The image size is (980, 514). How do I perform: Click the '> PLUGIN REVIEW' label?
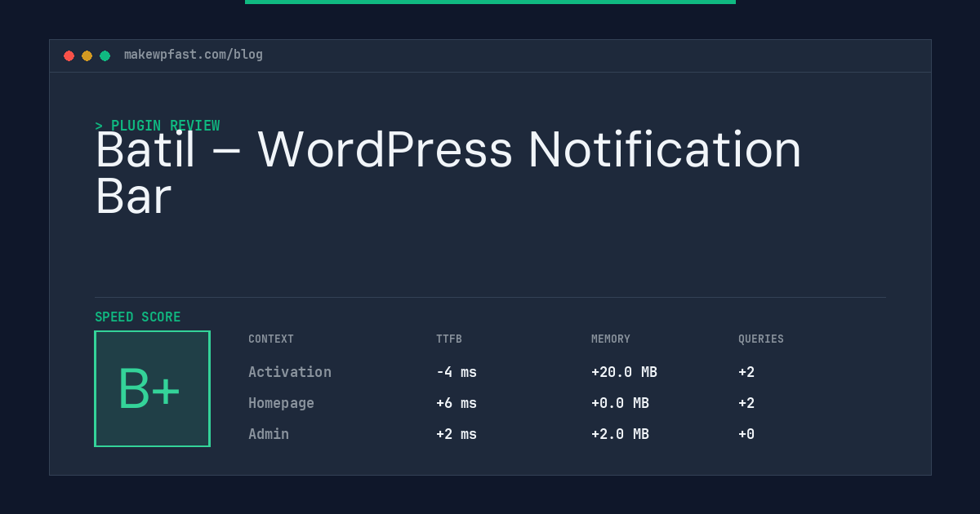[x=158, y=126]
